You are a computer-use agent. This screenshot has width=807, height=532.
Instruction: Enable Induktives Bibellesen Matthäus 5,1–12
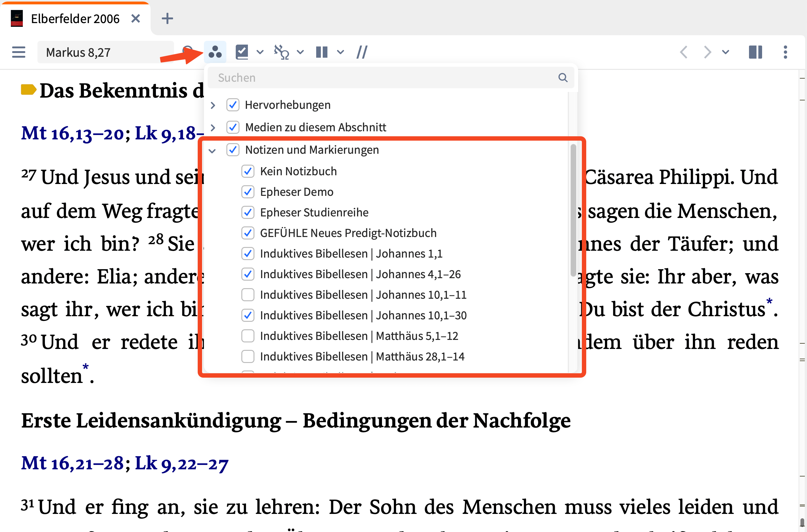tap(248, 336)
